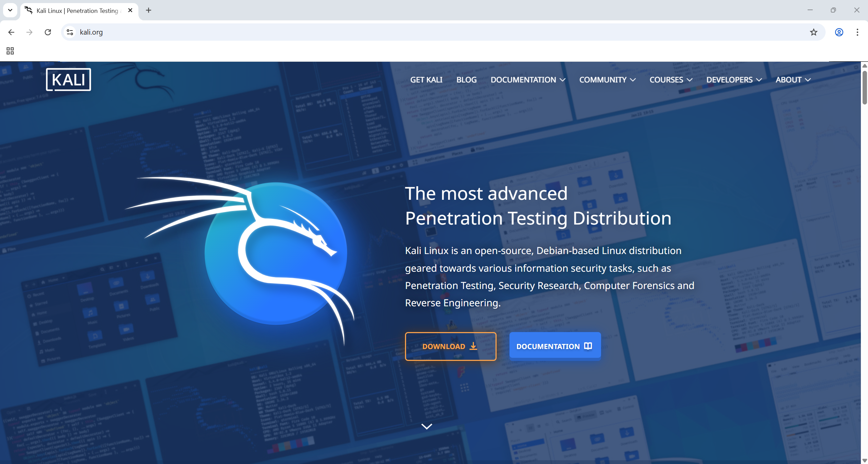Open the BLOG page
This screenshot has height=464, width=868.
[x=466, y=80]
